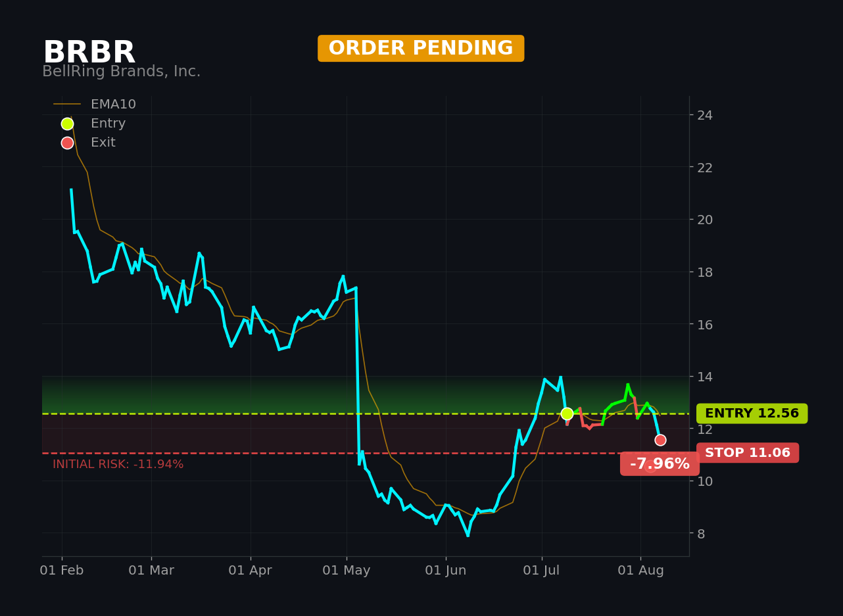This screenshot has width=843, height=616.
Task: Click the BellRing Brands, Inc. company name
Action: coord(122,72)
